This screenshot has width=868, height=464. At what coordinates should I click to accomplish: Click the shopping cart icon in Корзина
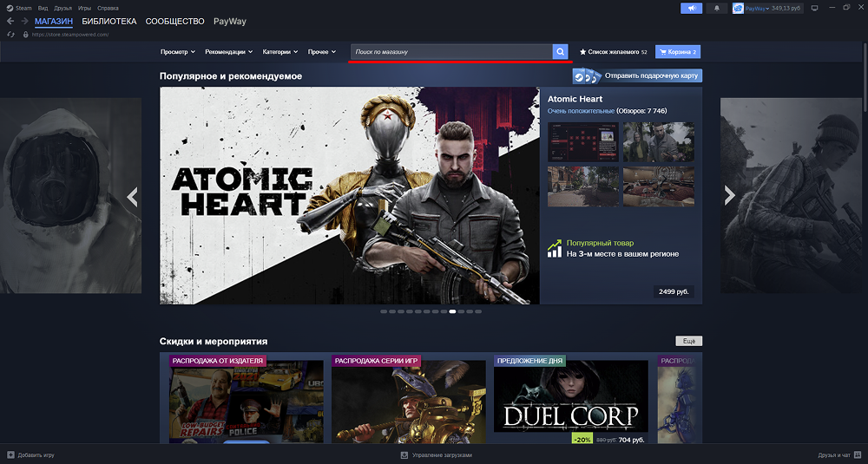click(662, 52)
